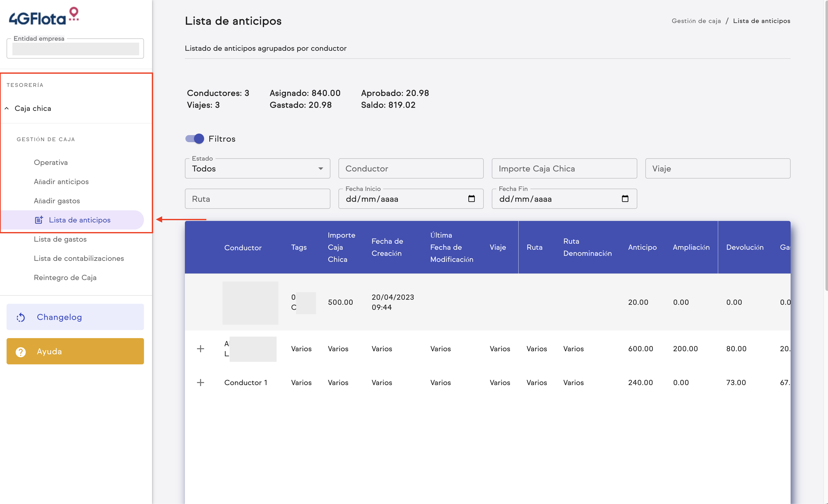Disable the Filtros toggle switch

pyautogui.click(x=194, y=138)
